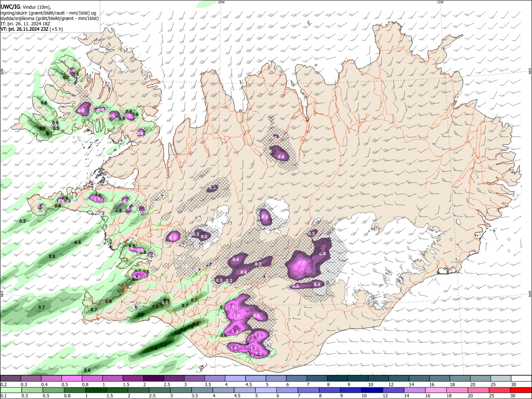Click the 15W longitude label
Viewport: 532px width, 399px height.
click(440, 2)
